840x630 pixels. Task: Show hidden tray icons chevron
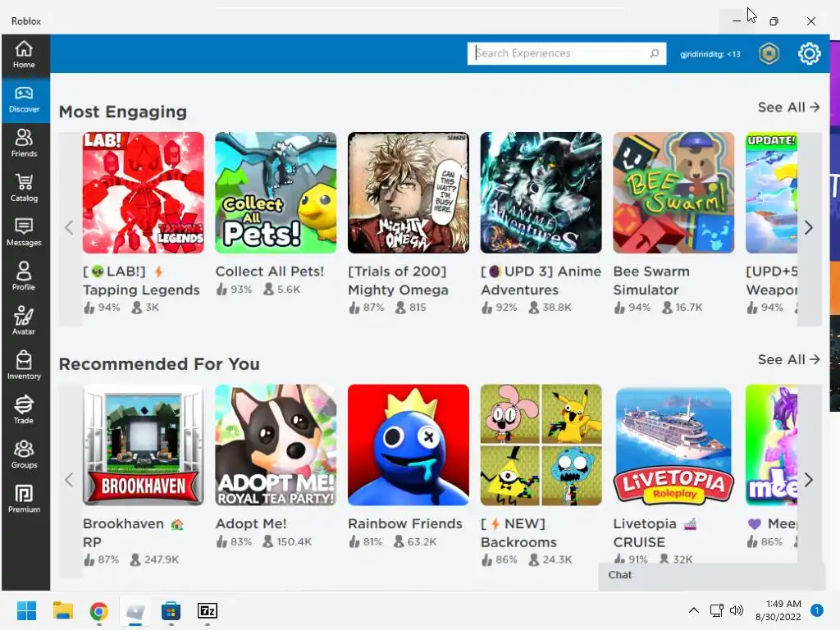click(693, 610)
